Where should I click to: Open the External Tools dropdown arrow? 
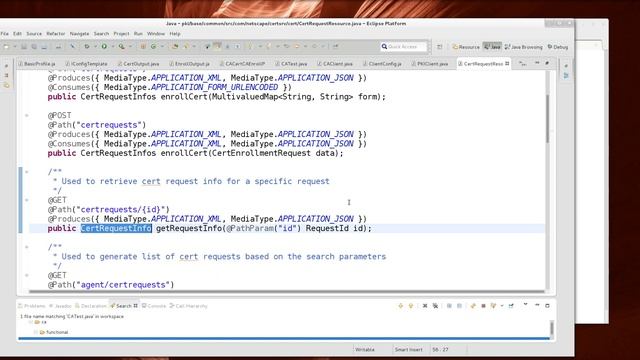(x=130, y=47)
